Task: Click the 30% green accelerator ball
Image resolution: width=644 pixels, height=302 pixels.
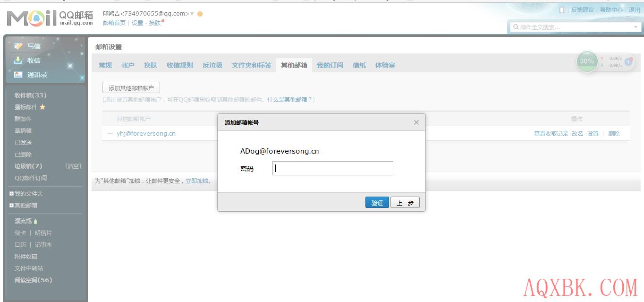Action: tap(587, 61)
